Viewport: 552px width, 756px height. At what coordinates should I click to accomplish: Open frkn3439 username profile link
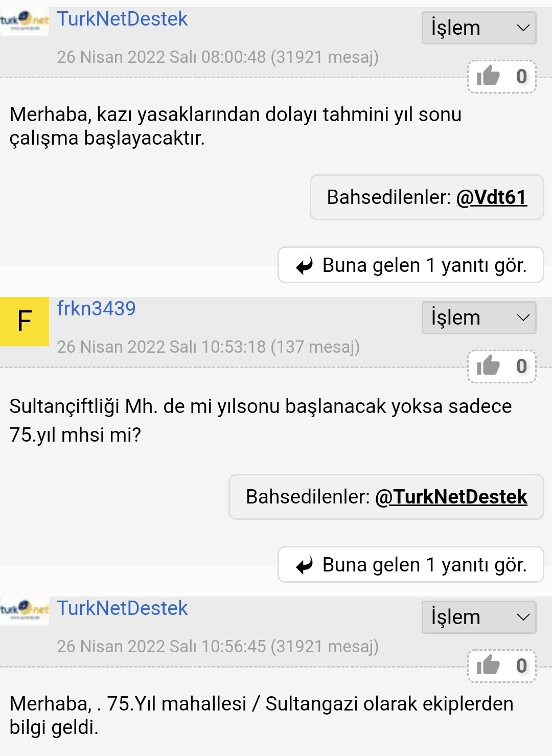96,309
